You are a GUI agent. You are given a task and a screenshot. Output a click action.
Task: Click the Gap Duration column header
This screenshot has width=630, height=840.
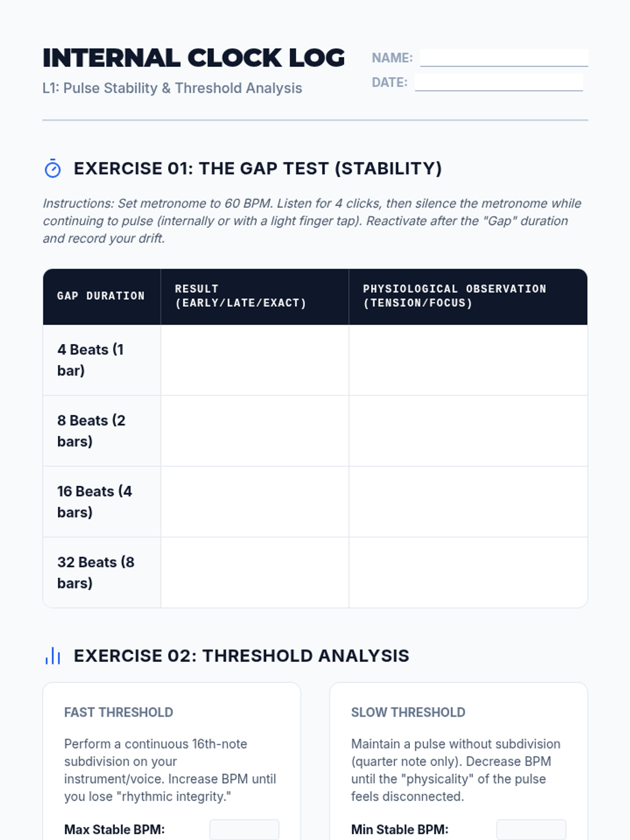point(101,296)
